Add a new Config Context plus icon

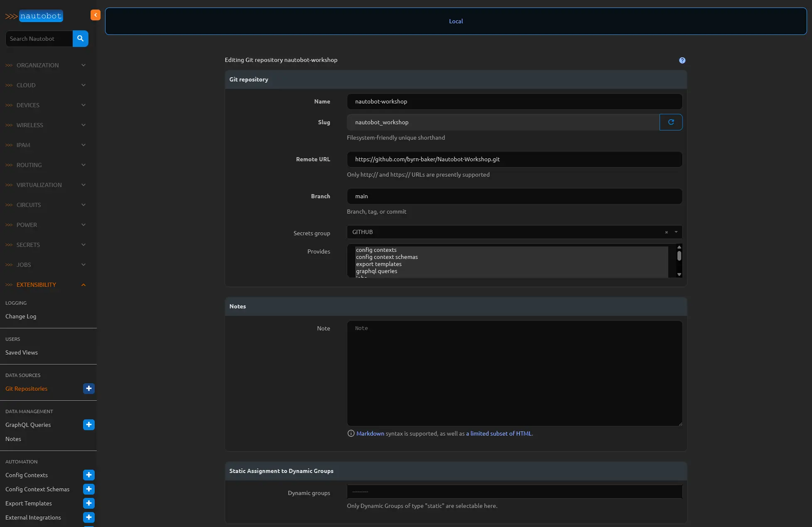coord(89,475)
